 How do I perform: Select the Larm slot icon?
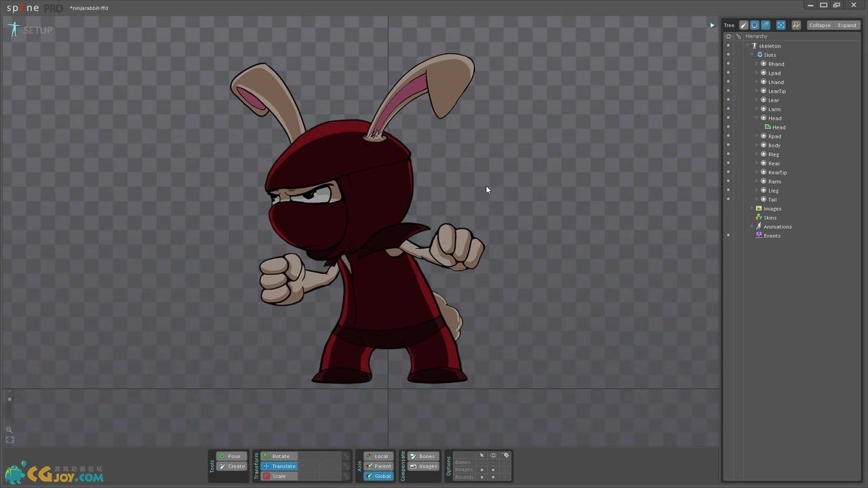[764, 109]
